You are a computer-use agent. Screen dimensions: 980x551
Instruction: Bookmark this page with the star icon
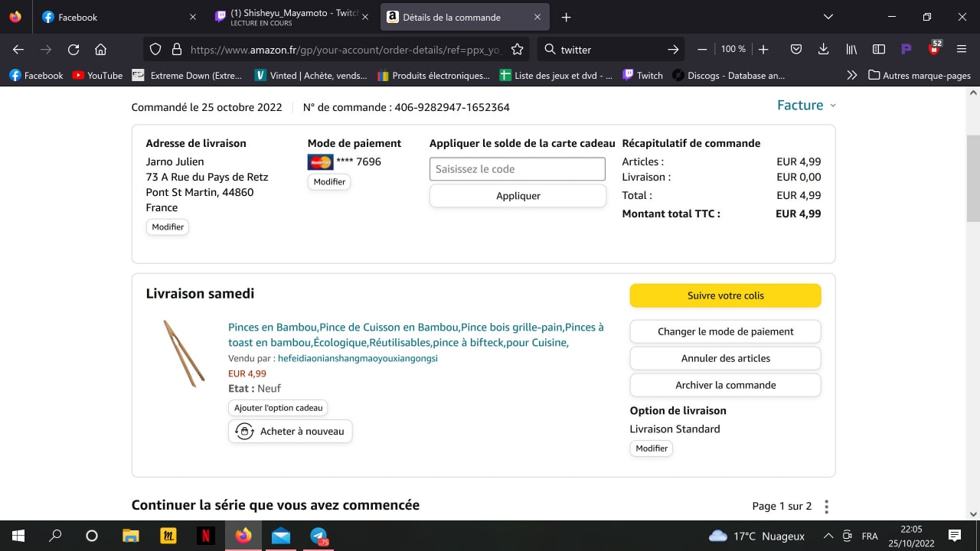click(517, 50)
